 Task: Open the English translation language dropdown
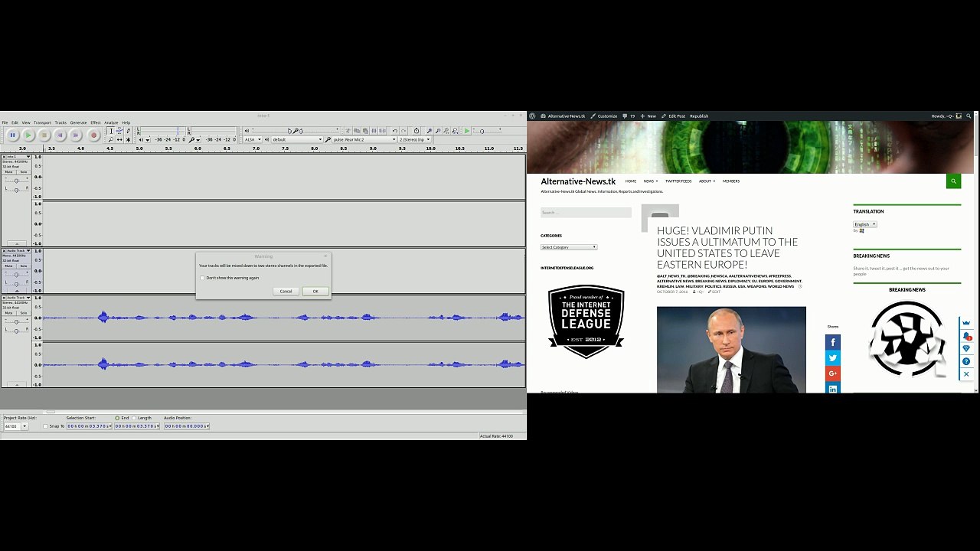(865, 224)
